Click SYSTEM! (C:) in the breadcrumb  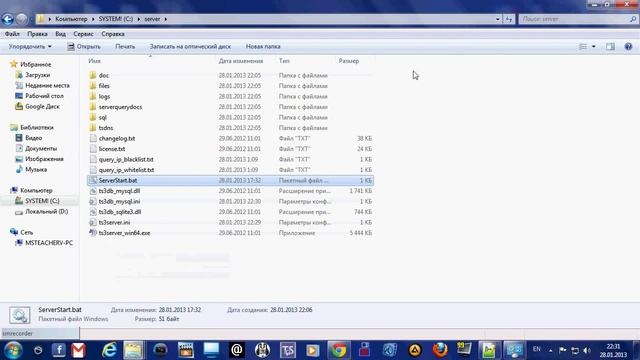116,19
